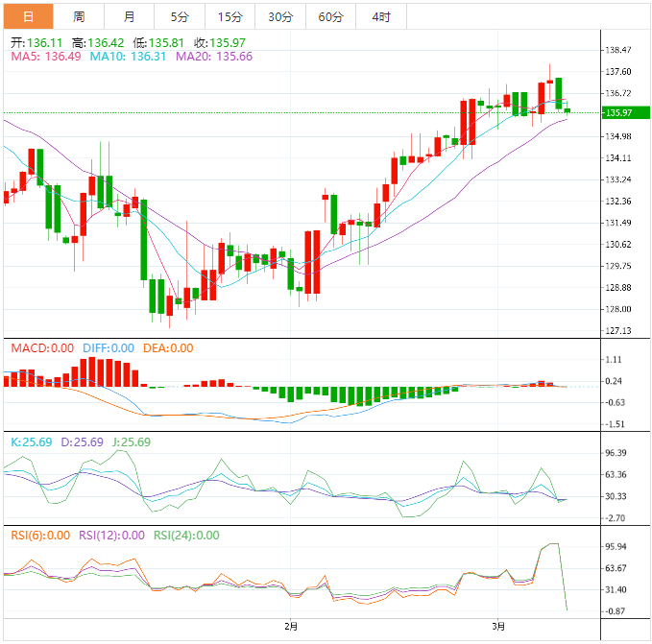Click the 96.39 KDJ axis label

[x=616, y=453]
